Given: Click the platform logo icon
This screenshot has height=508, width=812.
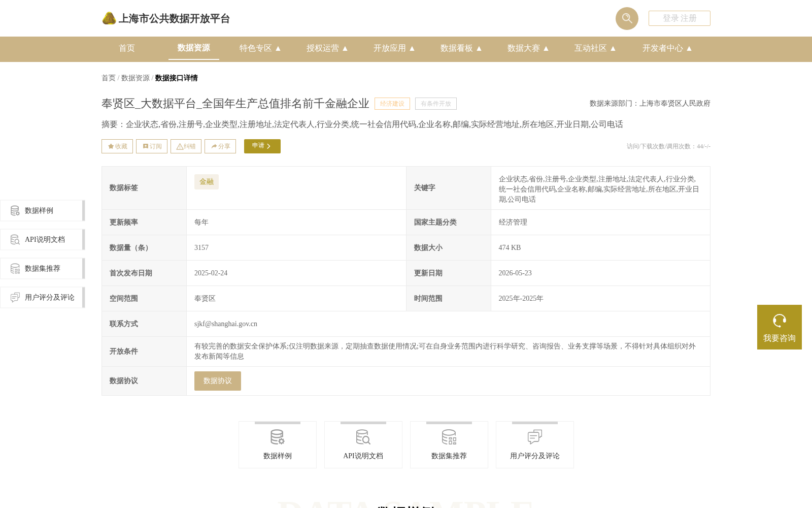Looking at the screenshot, I should click(x=109, y=18).
